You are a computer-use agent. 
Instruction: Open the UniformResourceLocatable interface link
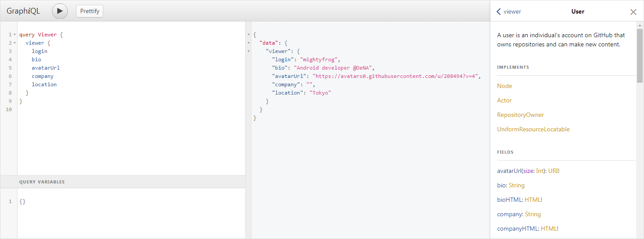point(533,130)
